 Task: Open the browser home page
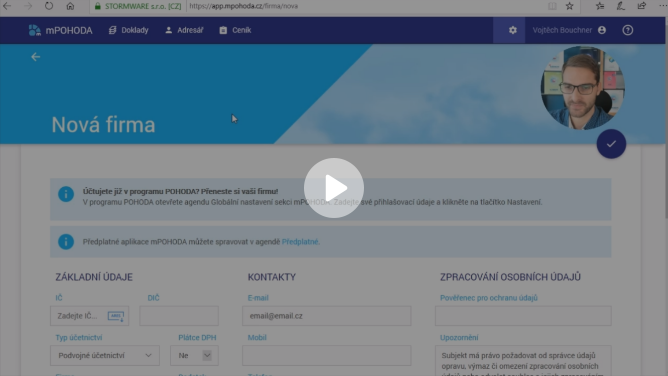pos(70,6)
